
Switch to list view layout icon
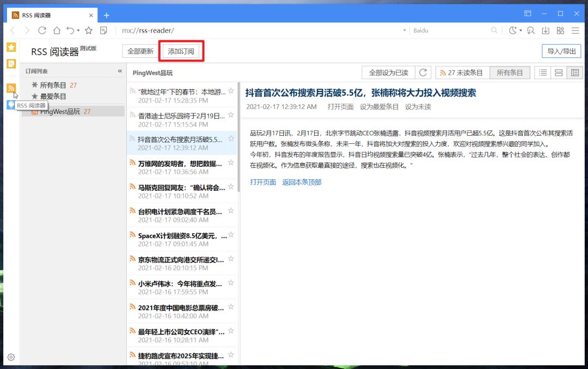tap(543, 72)
